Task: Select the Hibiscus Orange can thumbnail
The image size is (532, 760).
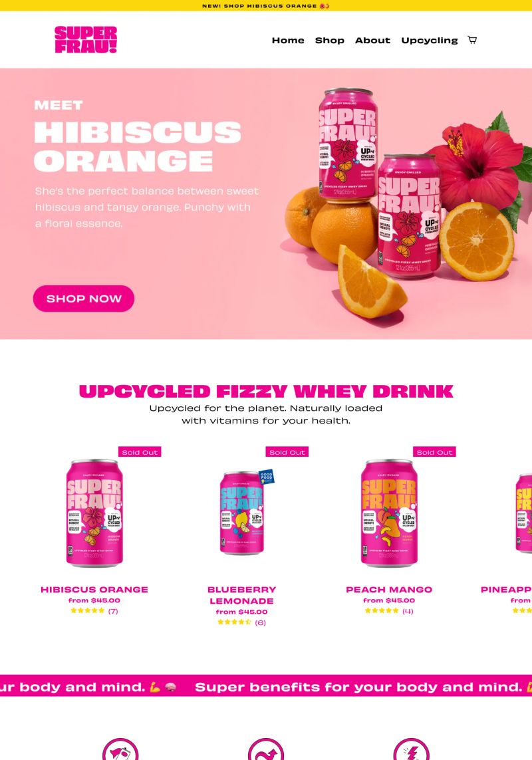Action: coord(94,513)
